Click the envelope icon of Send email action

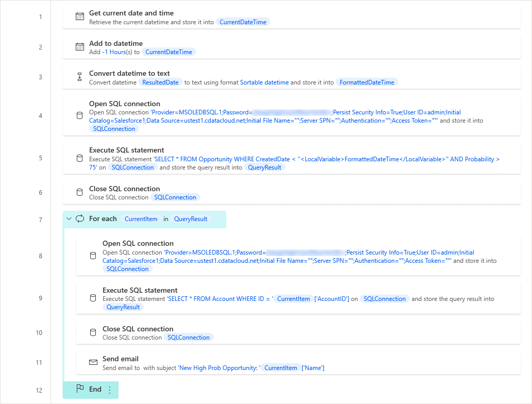tap(93, 363)
